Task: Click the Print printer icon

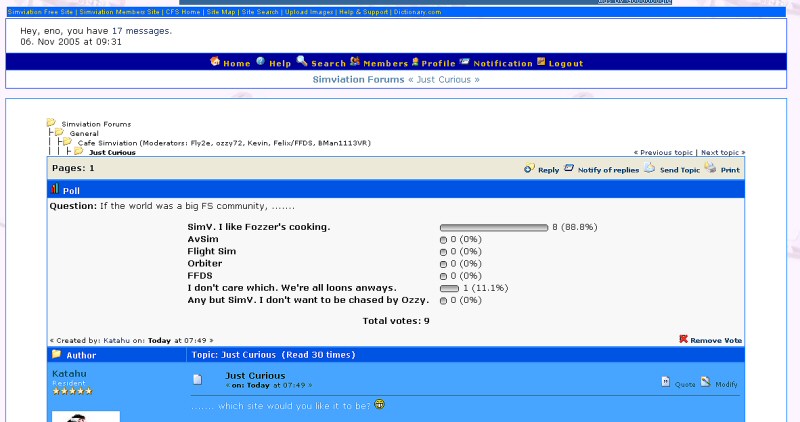Action: (710, 169)
